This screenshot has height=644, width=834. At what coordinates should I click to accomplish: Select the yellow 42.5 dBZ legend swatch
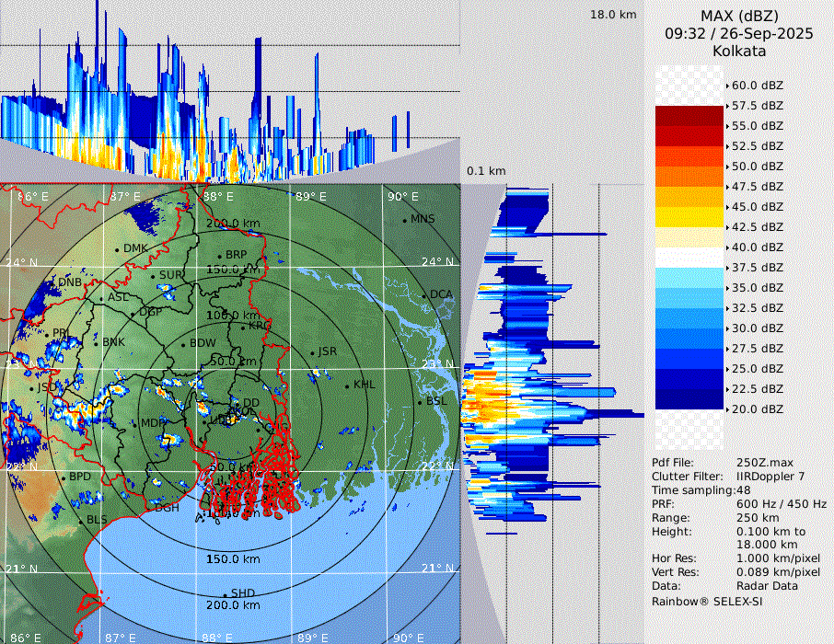[x=689, y=216]
